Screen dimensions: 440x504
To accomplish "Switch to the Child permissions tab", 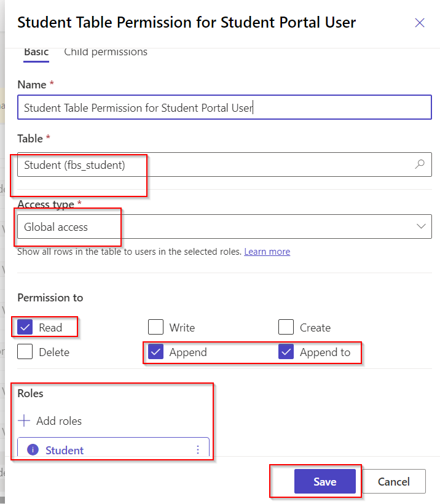I will click(106, 52).
